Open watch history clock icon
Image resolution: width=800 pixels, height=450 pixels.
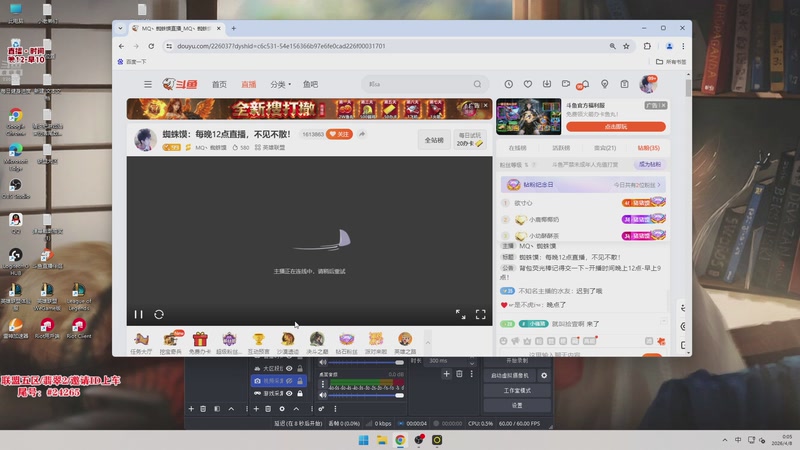click(x=509, y=84)
